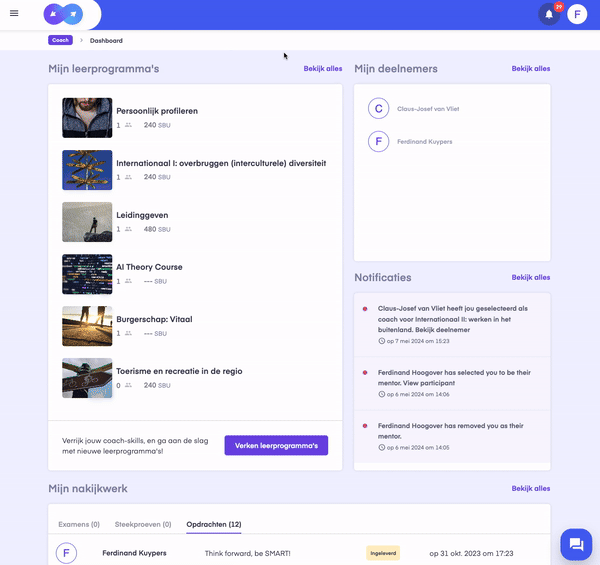This screenshot has height=565, width=600.
Task: Click participants icon under Leidinggeven
Action: [128, 229]
